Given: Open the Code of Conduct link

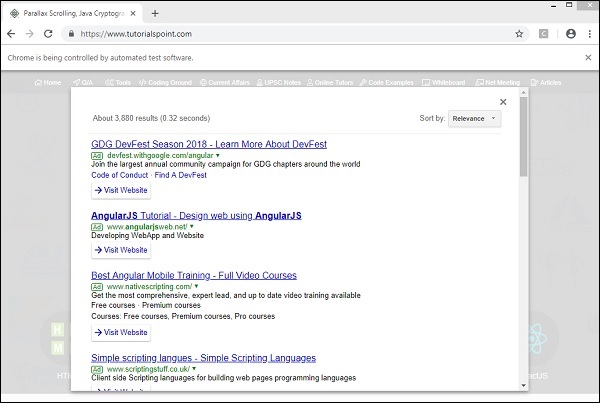Looking at the screenshot, I should (x=119, y=175).
